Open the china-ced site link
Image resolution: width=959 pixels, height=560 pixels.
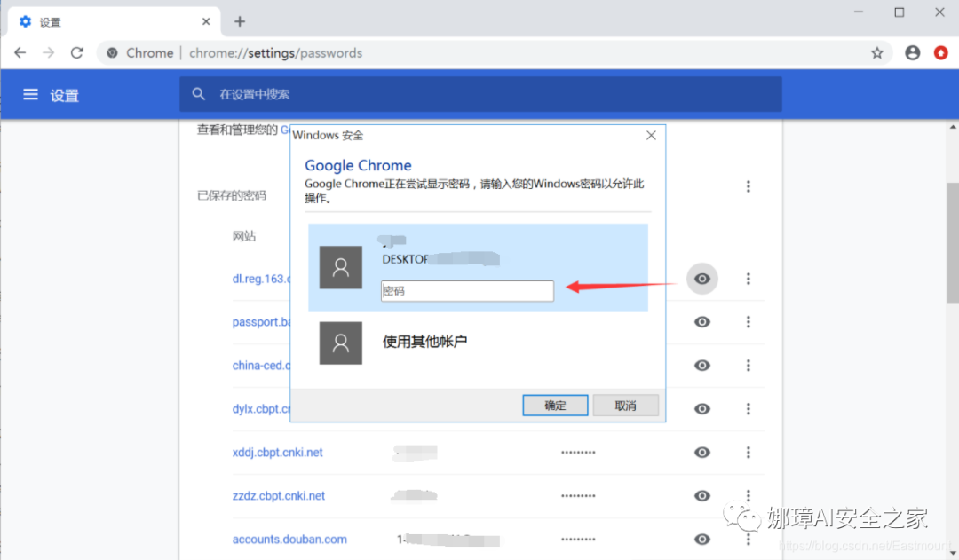click(261, 366)
